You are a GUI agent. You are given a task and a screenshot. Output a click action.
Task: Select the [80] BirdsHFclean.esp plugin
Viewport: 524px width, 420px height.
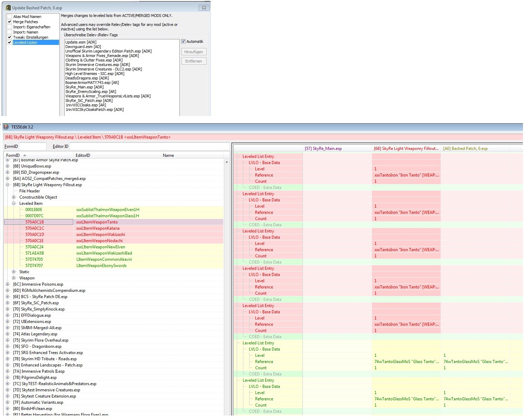[32, 409]
